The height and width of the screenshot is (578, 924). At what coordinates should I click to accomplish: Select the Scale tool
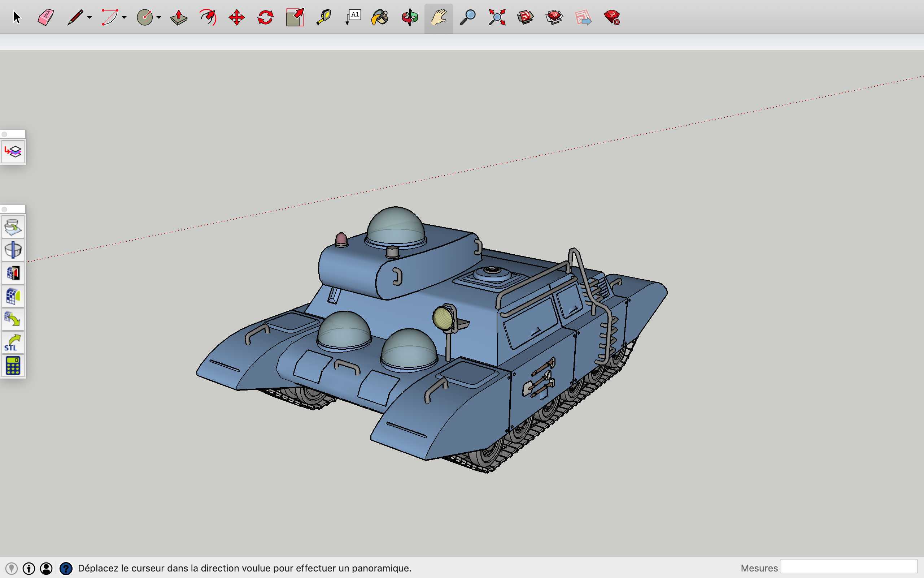[x=295, y=18]
